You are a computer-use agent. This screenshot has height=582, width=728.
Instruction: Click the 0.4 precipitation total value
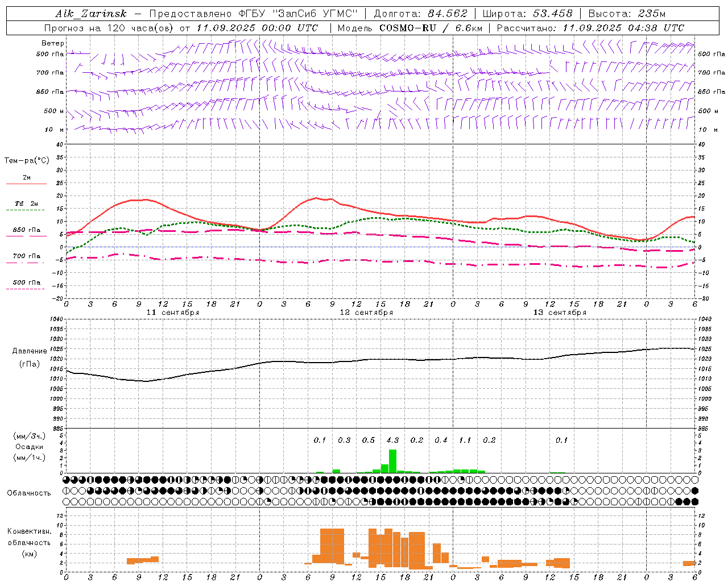[441, 440]
